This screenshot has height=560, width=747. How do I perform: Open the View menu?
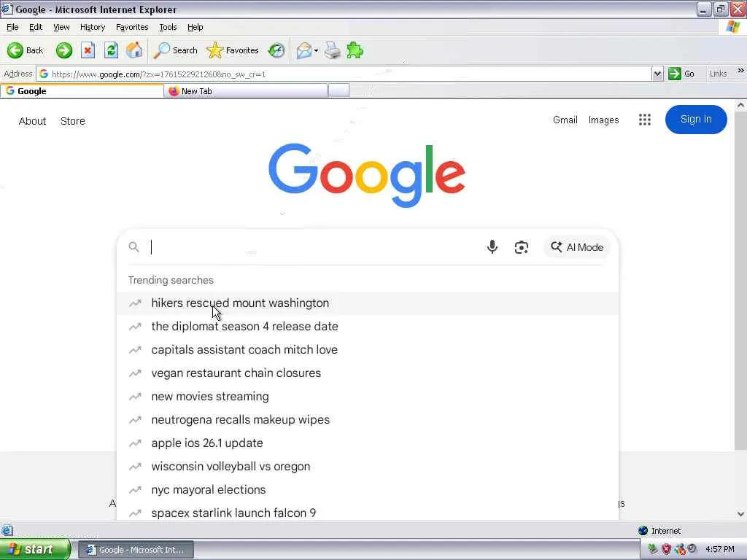click(x=61, y=27)
